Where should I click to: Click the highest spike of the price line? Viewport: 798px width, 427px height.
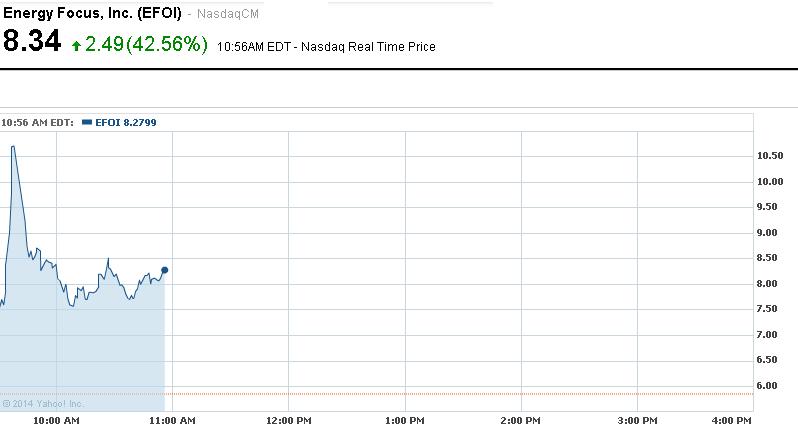13,147
